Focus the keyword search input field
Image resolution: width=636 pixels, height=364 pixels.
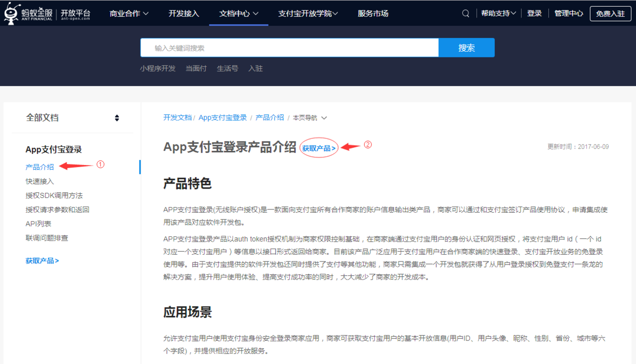289,48
